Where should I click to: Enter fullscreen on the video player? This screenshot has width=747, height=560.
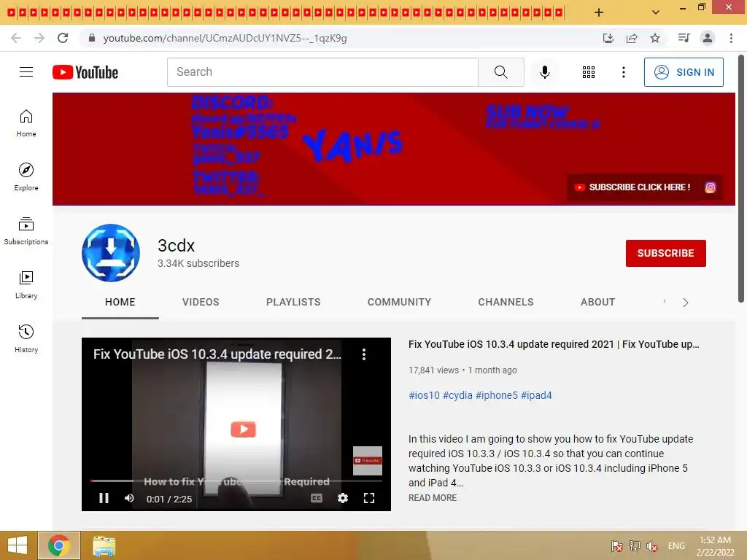coord(369,498)
